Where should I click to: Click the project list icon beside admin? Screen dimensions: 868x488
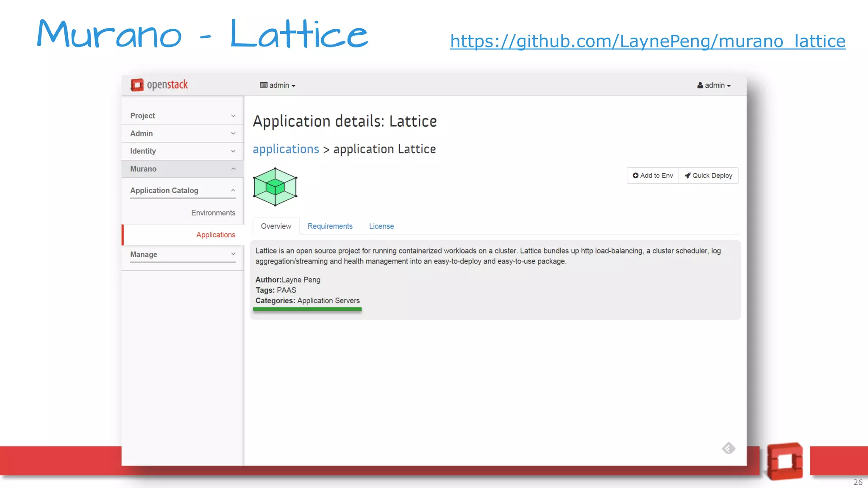point(264,85)
